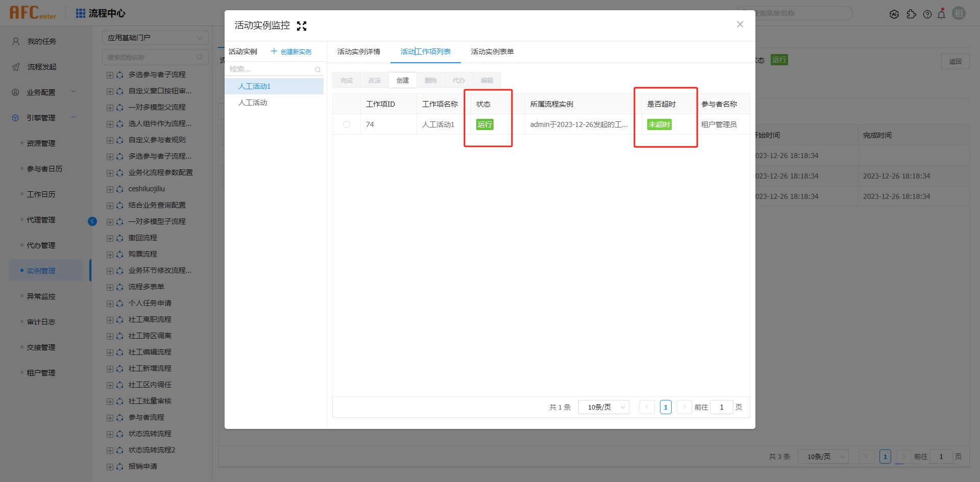
Task: Select 人工活动 in the activity list
Action: pos(253,102)
